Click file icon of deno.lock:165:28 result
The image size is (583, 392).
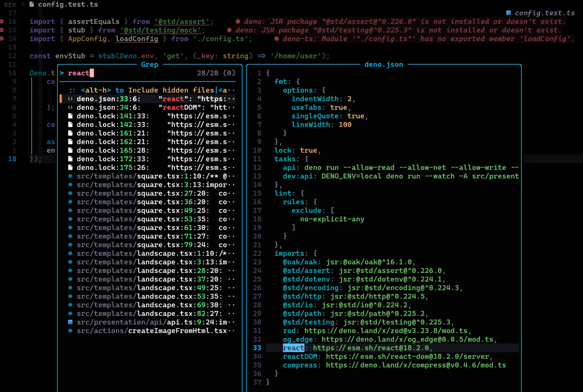(70, 150)
